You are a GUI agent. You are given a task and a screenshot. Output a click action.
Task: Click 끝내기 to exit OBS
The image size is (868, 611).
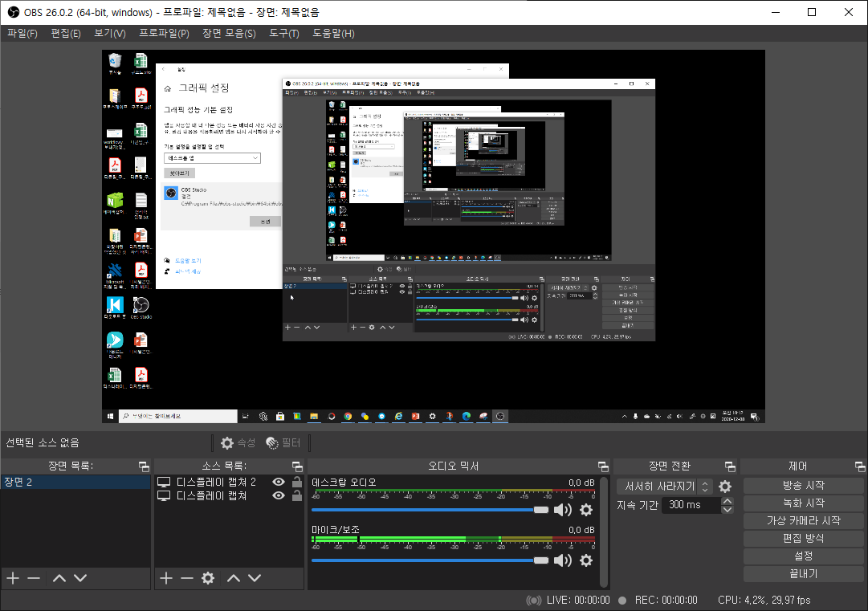[x=803, y=574]
